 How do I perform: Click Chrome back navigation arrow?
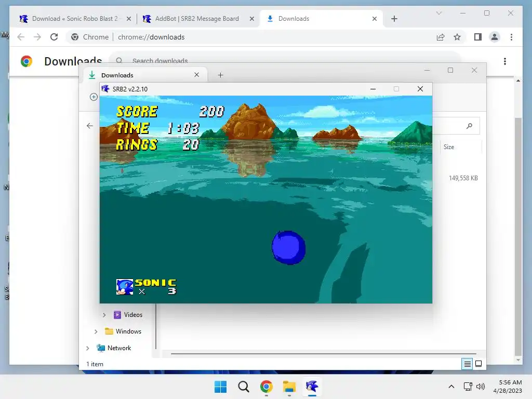[x=21, y=37]
